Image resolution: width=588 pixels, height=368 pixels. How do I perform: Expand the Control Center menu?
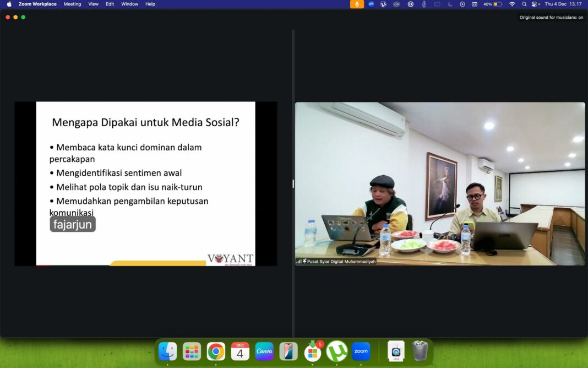point(535,4)
